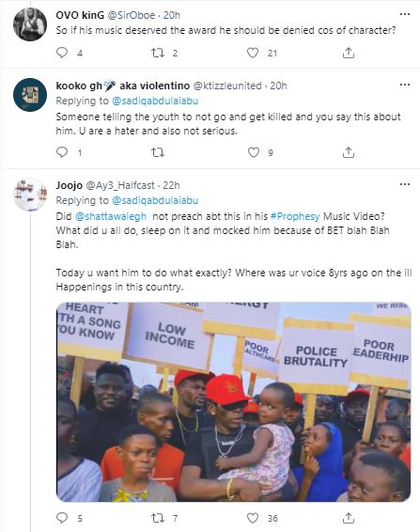Open OVO kinG's profile avatar
This screenshot has width=420, height=532.
point(30,24)
